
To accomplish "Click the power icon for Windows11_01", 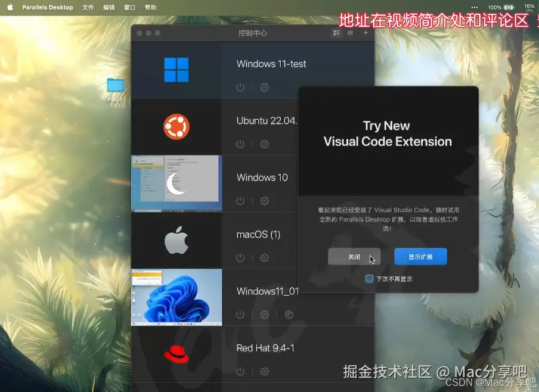I will click(x=240, y=315).
